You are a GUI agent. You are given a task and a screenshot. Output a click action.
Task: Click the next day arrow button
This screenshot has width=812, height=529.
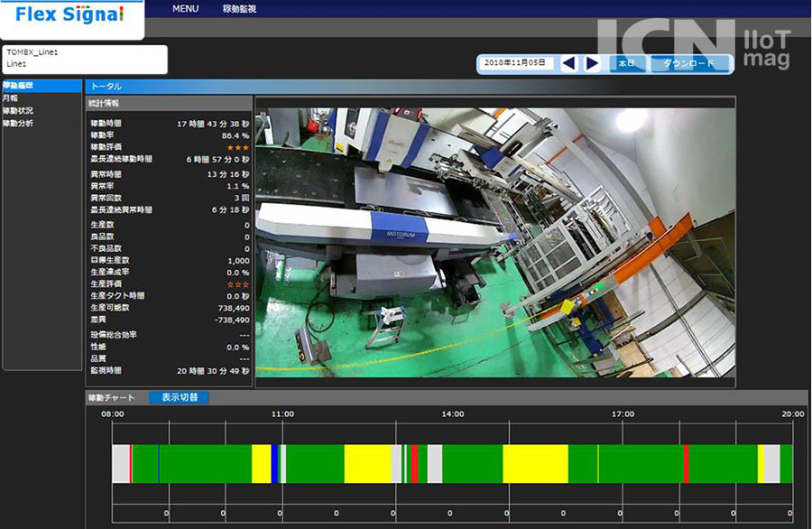coord(592,63)
